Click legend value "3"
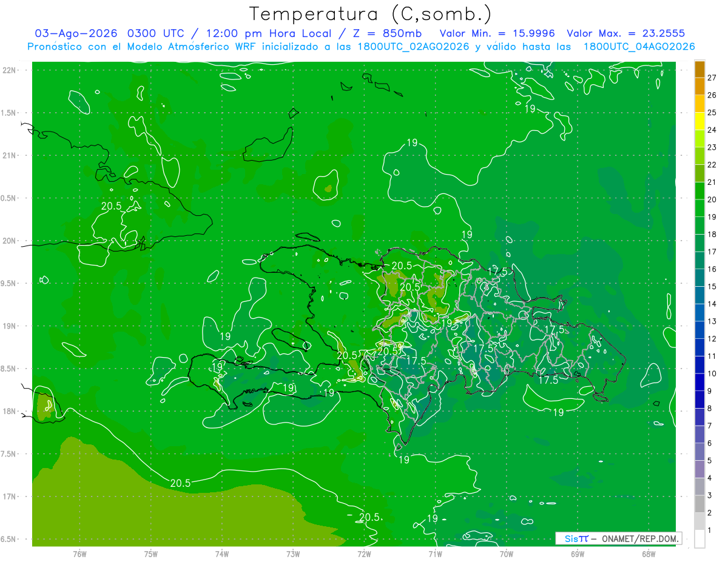 (709, 496)
